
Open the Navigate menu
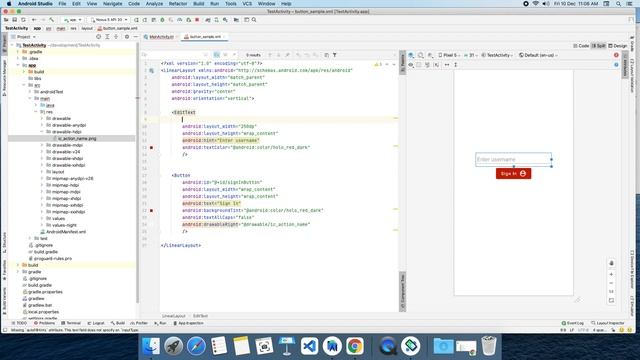click(112, 4)
